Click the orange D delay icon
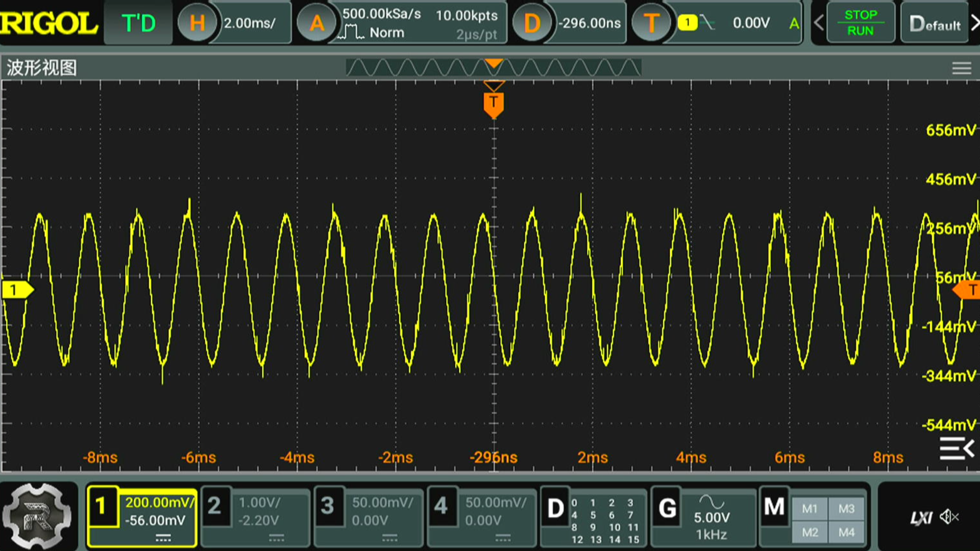Image resolution: width=980 pixels, height=551 pixels. (531, 23)
